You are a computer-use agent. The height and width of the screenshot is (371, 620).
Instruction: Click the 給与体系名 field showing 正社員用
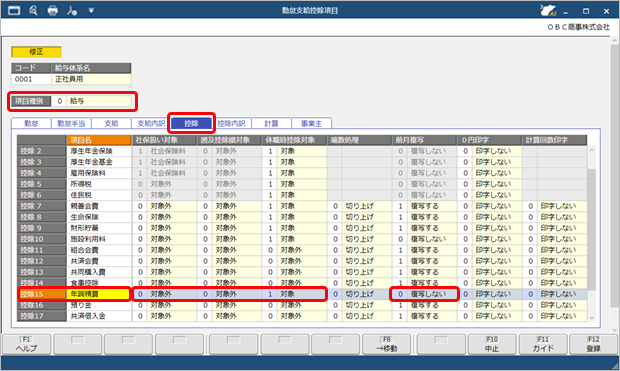[91, 79]
